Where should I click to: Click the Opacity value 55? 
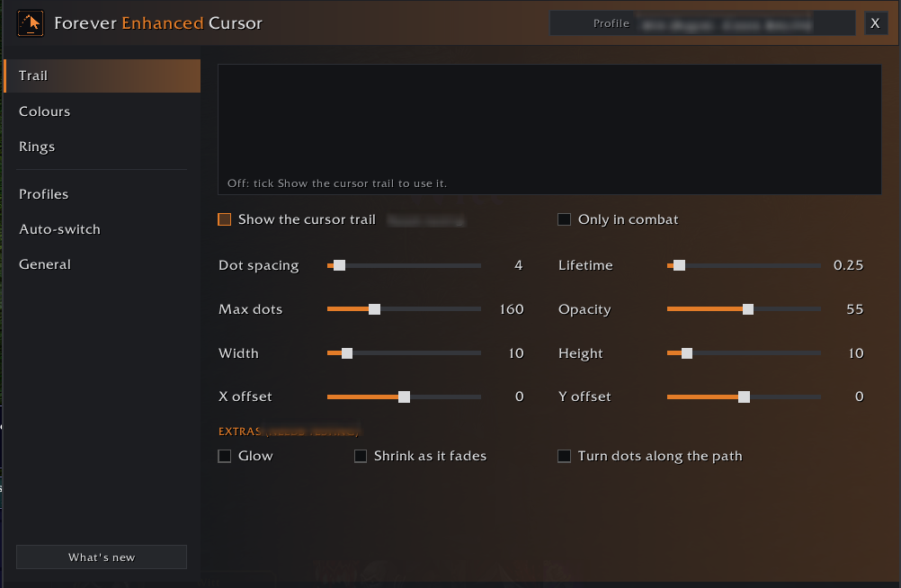click(x=855, y=309)
